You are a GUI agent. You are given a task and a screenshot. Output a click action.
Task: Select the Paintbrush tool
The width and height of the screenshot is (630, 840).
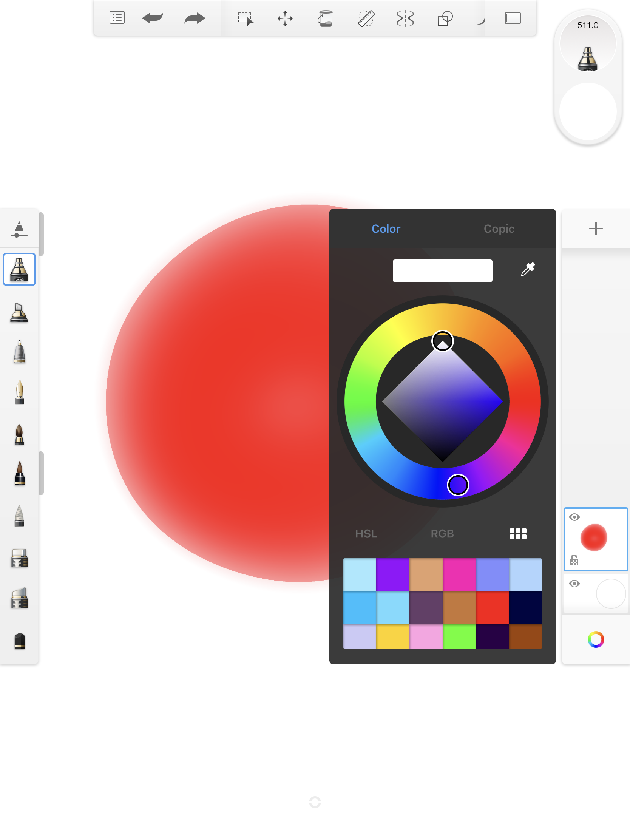coord(19,435)
